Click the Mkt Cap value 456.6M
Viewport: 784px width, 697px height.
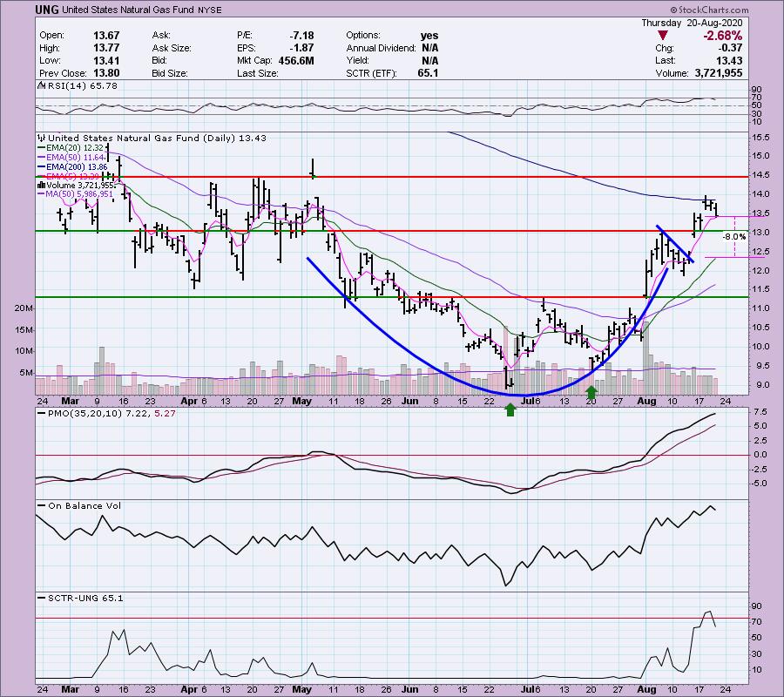[296, 60]
